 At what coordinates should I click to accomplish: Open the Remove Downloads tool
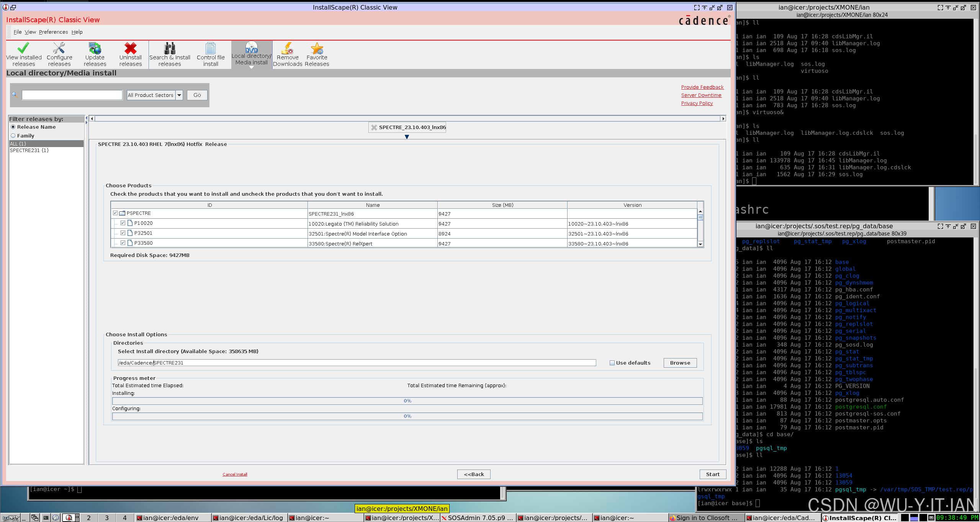tap(287, 48)
